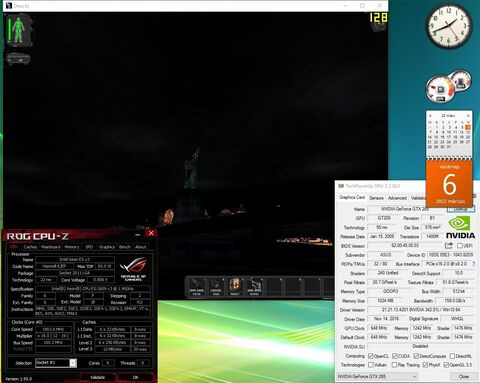This screenshot has width=480, height=383.
Task: Click the GPU-Z title bar app icon
Action: pos(341,186)
